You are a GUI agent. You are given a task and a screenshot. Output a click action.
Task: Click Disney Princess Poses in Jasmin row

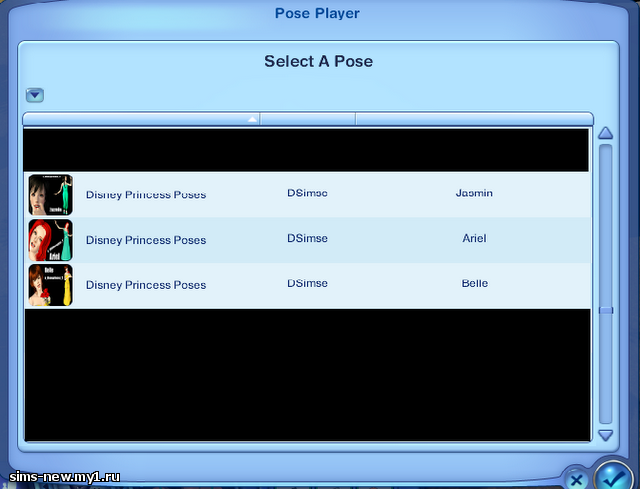click(x=146, y=195)
